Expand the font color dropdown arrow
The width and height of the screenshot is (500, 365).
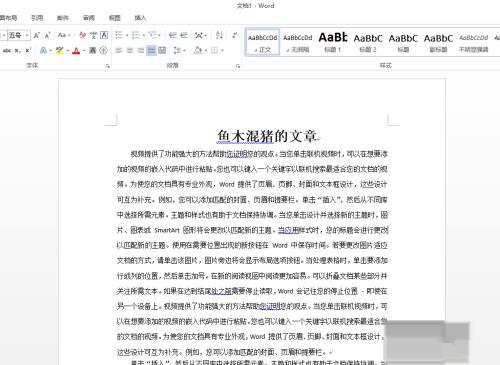(x=84, y=50)
